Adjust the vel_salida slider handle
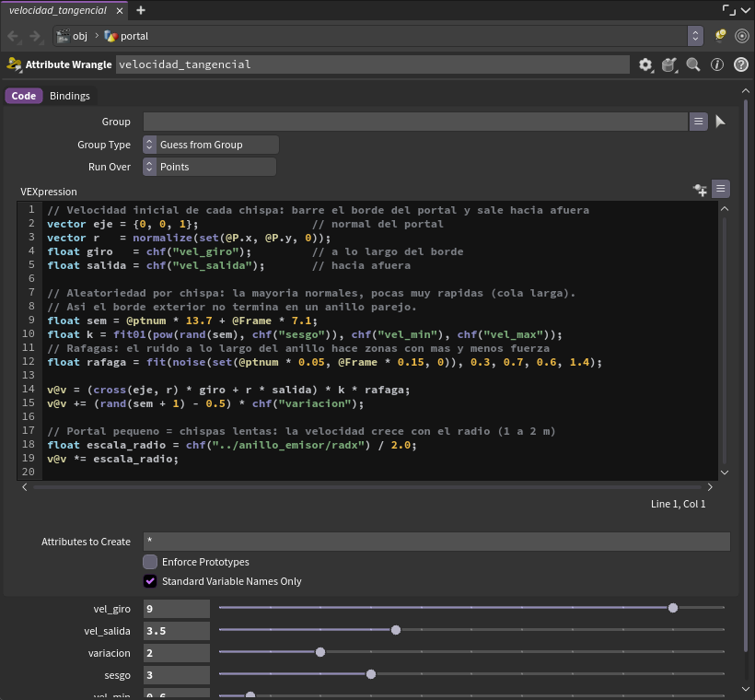This screenshot has width=755, height=700. 396,630
